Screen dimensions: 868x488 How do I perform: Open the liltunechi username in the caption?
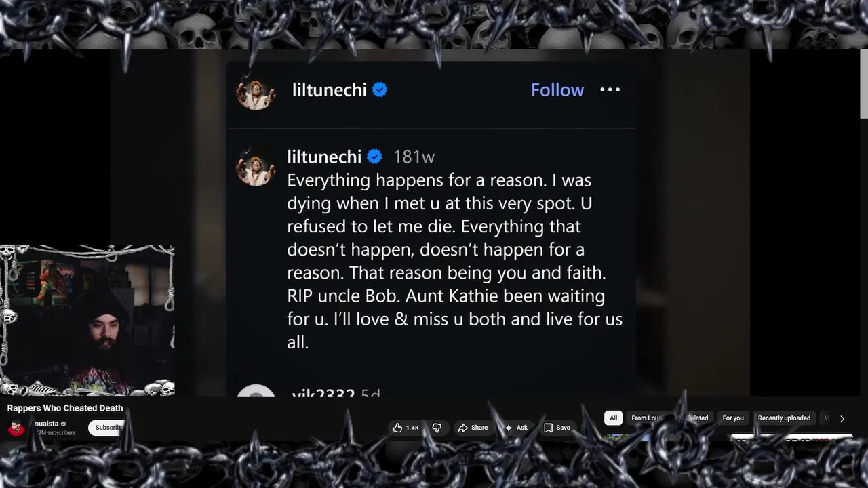324,157
